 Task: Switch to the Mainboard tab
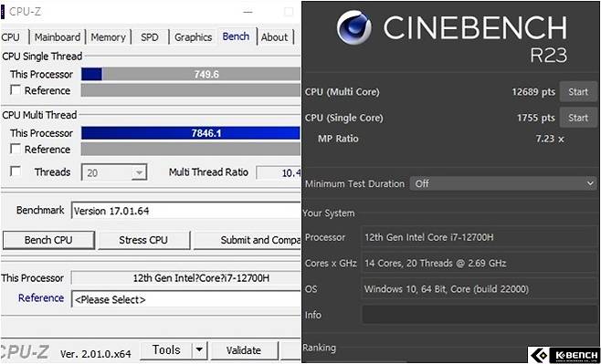tap(58, 37)
